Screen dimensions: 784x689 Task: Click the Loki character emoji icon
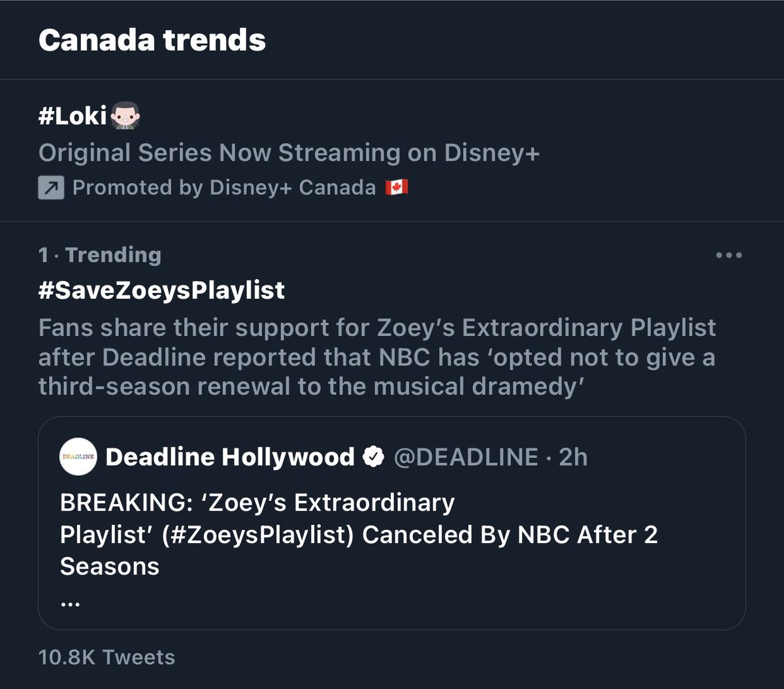click(125, 117)
